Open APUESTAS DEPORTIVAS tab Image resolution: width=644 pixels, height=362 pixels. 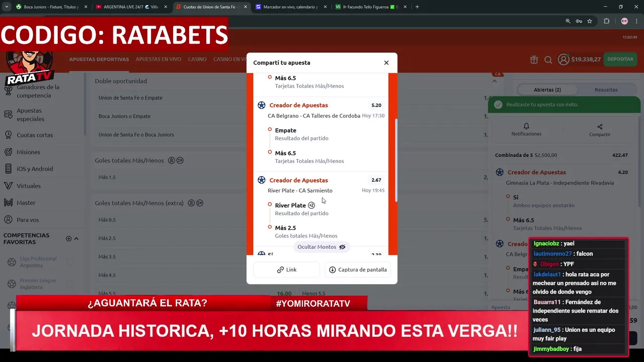click(99, 59)
